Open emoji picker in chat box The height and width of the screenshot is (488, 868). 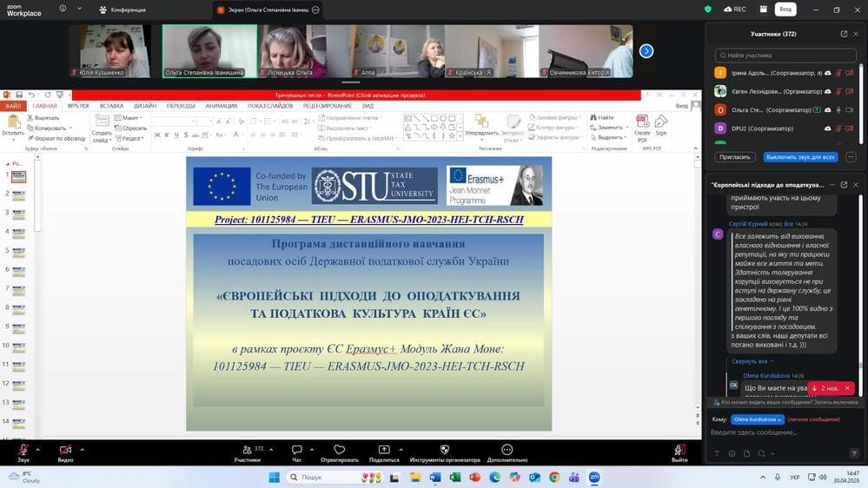point(732,453)
